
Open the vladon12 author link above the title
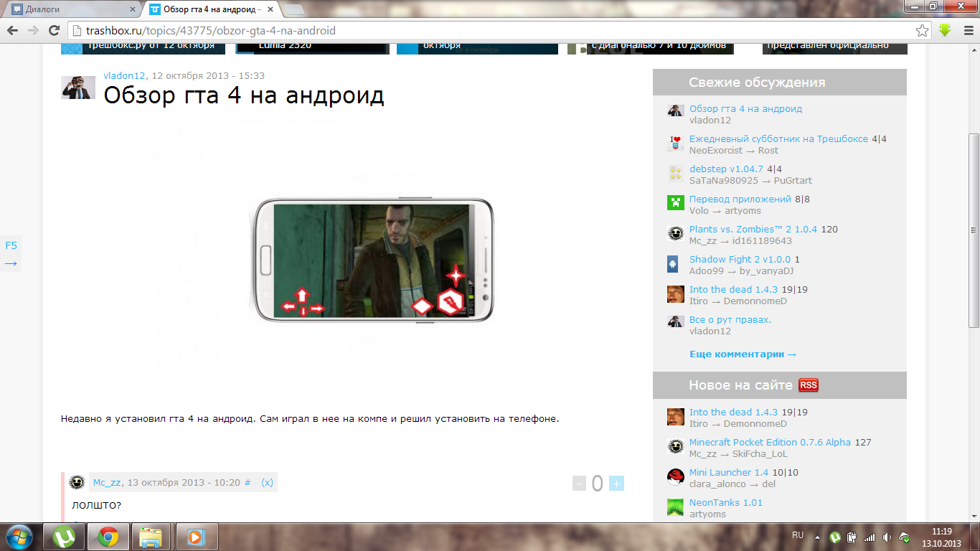click(x=125, y=75)
